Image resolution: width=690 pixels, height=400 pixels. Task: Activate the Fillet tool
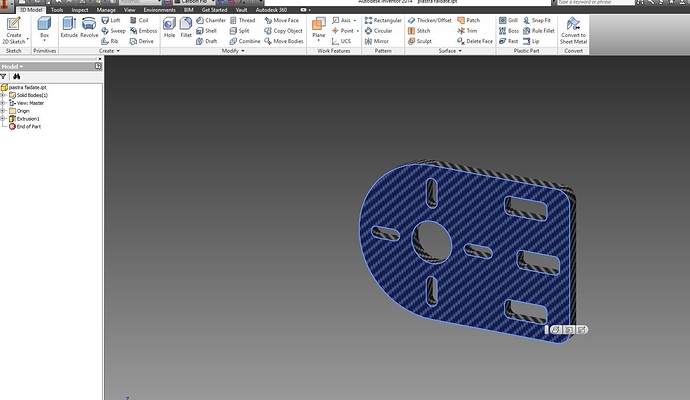click(186, 26)
